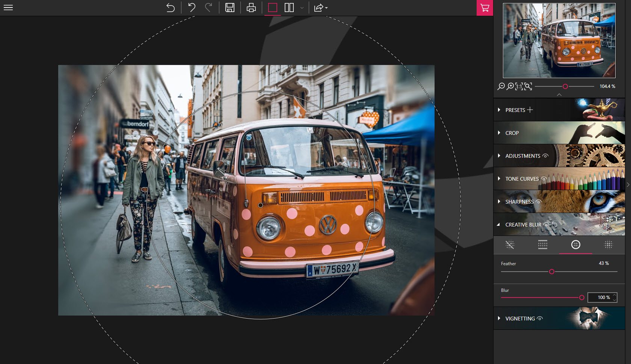The image size is (631, 364).
Task: Open the share export menu
Action: coord(320,8)
